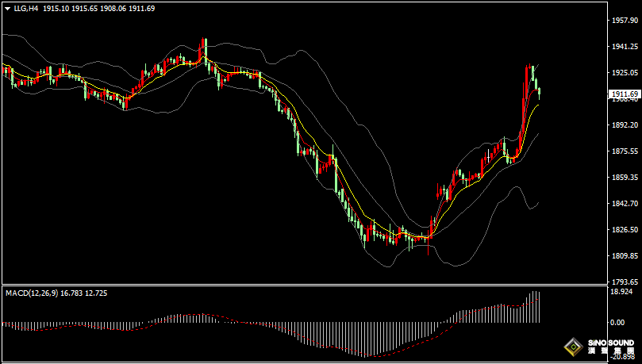Click the MACD values 16.783 12.725

click(x=84, y=293)
